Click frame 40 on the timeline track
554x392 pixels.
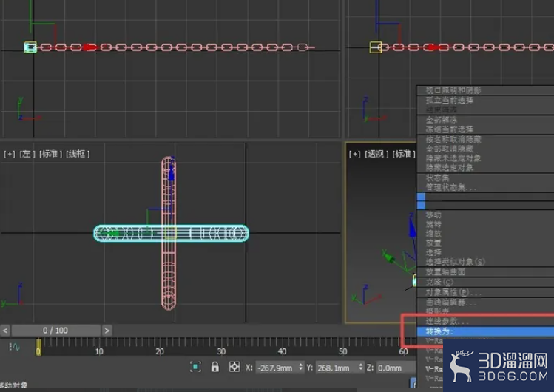point(282,351)
